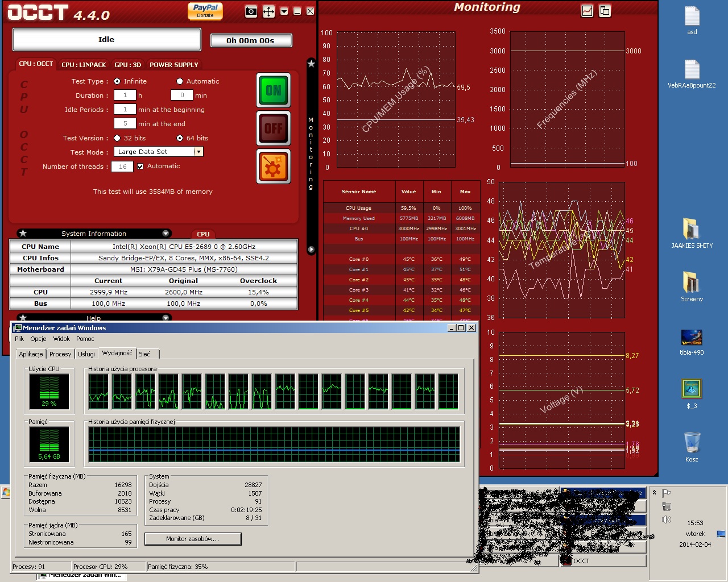Open OCCT options via the orange gear icon
Screen dimensions: 728x582
(274, 167)
